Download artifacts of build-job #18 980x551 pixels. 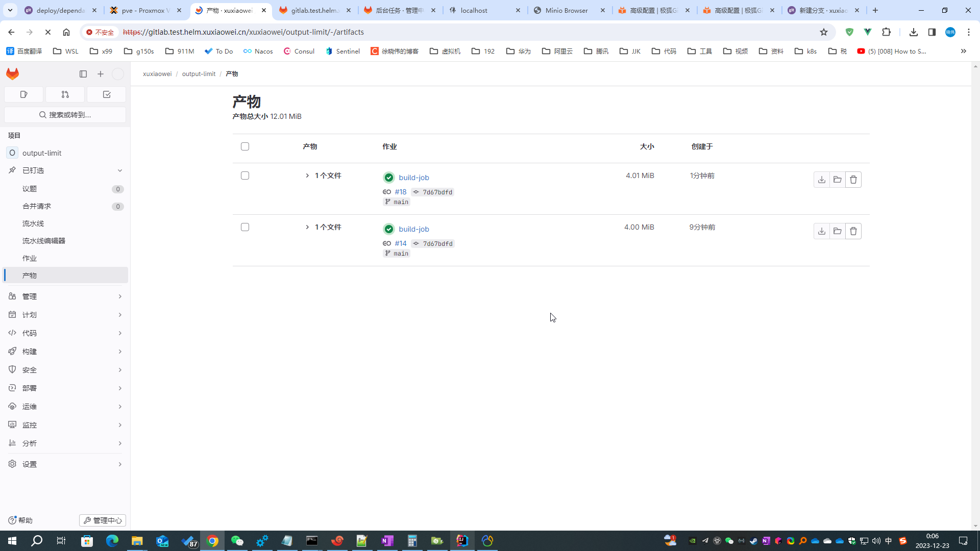click(821, 180)
